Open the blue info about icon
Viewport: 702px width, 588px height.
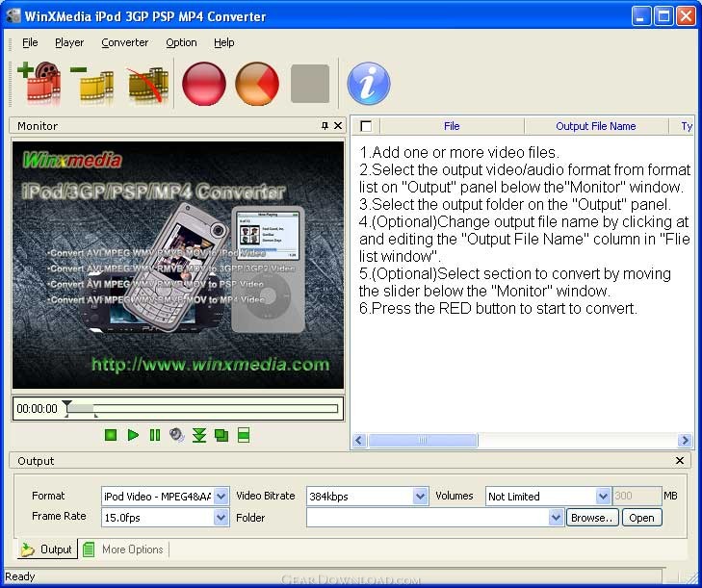[x=369, y=84]
